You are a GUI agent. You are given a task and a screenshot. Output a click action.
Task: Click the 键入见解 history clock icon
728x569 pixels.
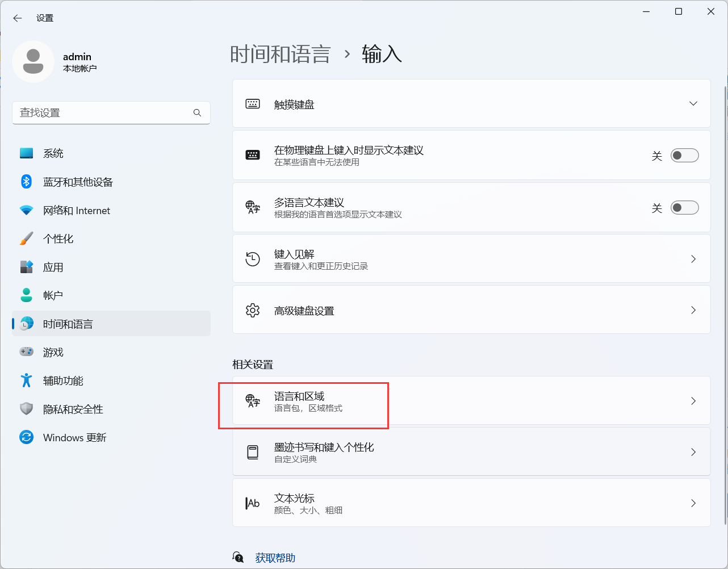click(x=253, y=259)
